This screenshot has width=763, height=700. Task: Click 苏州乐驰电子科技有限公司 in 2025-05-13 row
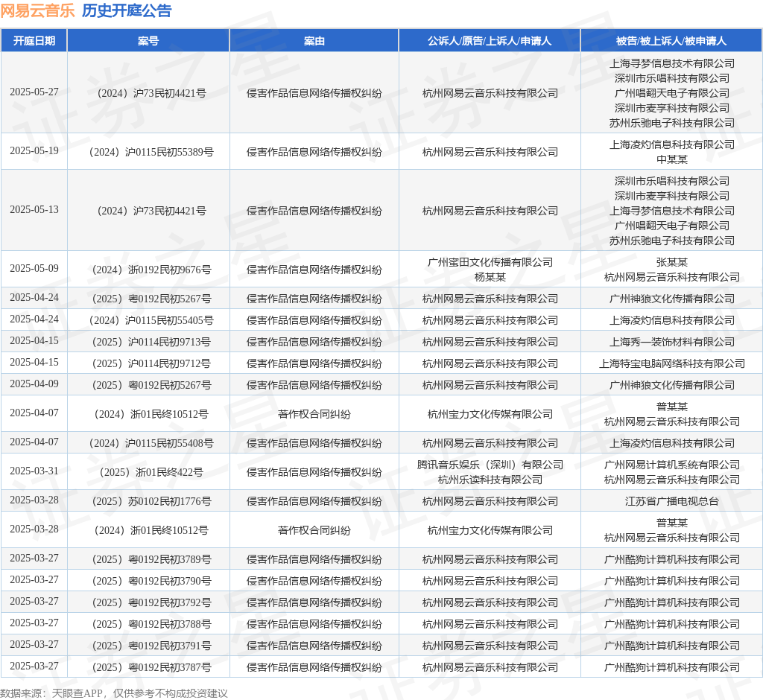tap(672, 241)
